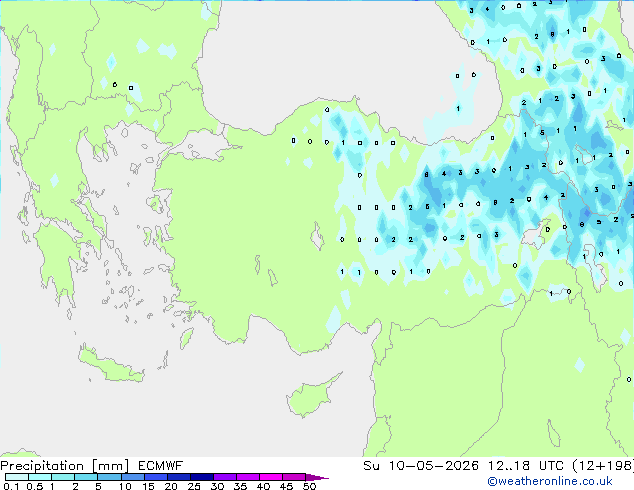
Task: Select legend value label '0.1'
Action: 11,486
